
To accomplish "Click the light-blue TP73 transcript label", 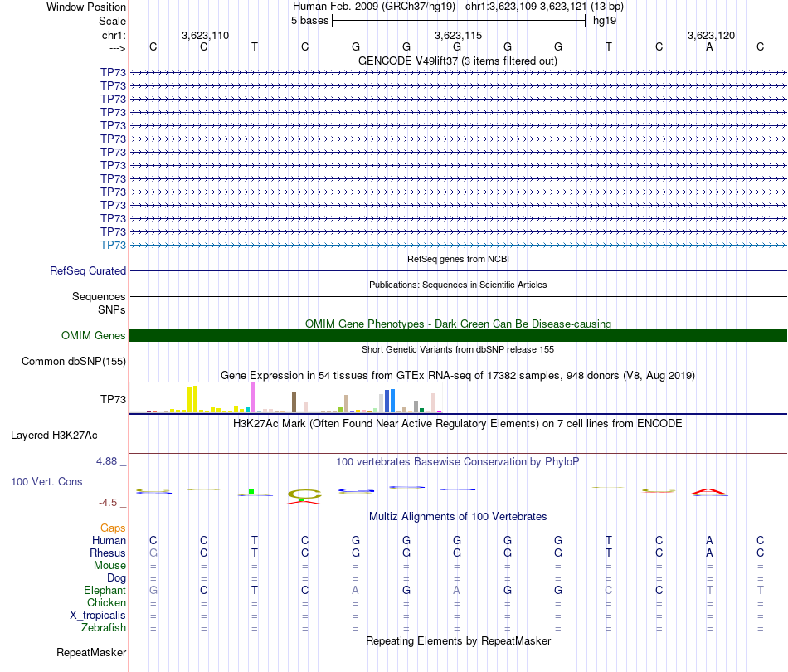I will 113,245.
